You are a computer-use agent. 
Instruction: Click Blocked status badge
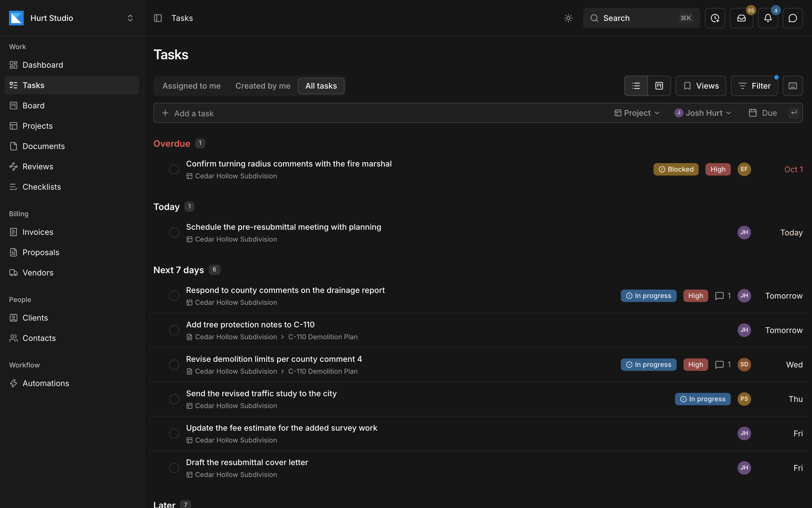click(676, 169)
